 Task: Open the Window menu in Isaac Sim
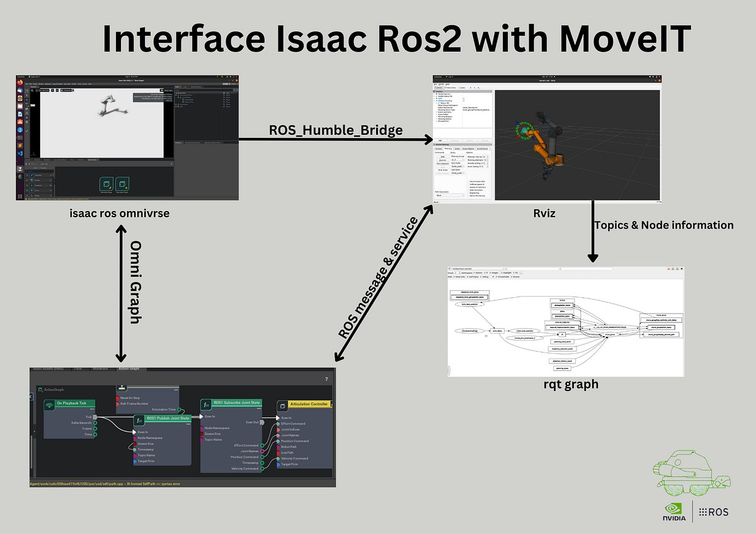(x=40, y=84)
